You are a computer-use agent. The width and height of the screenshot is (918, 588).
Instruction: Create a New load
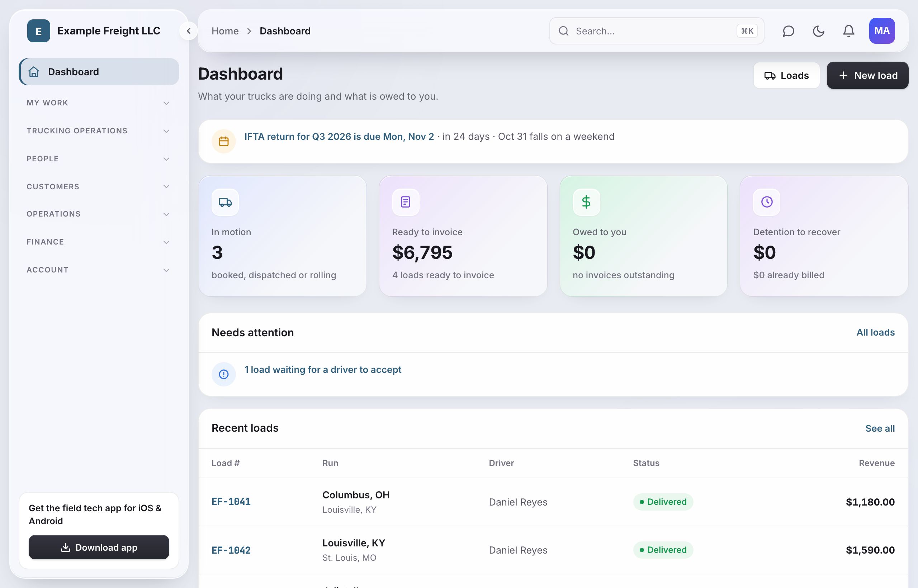pyautogui.click(x=867, y=75)
